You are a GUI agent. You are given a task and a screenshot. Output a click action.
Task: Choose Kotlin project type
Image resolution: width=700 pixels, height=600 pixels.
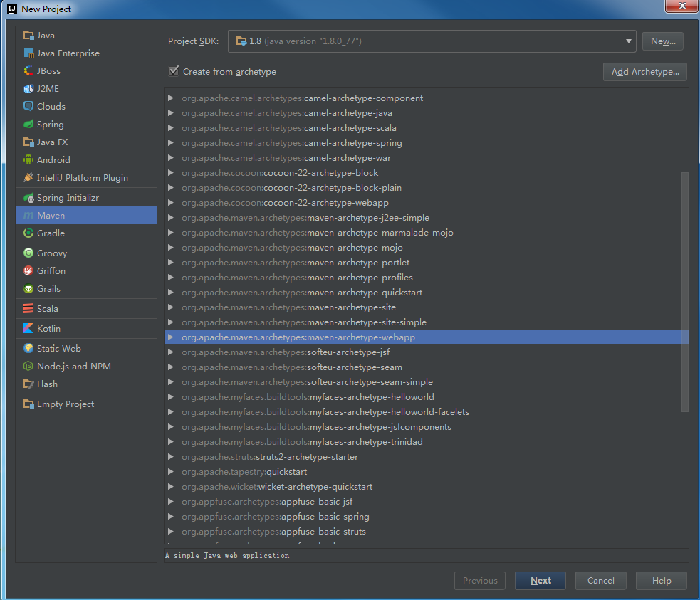(x=85, y=328)
